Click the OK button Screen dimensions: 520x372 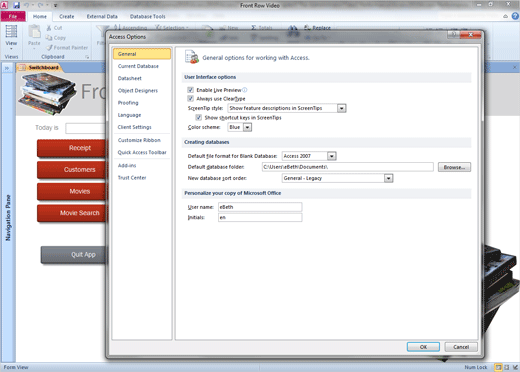[x=423, y=347]
